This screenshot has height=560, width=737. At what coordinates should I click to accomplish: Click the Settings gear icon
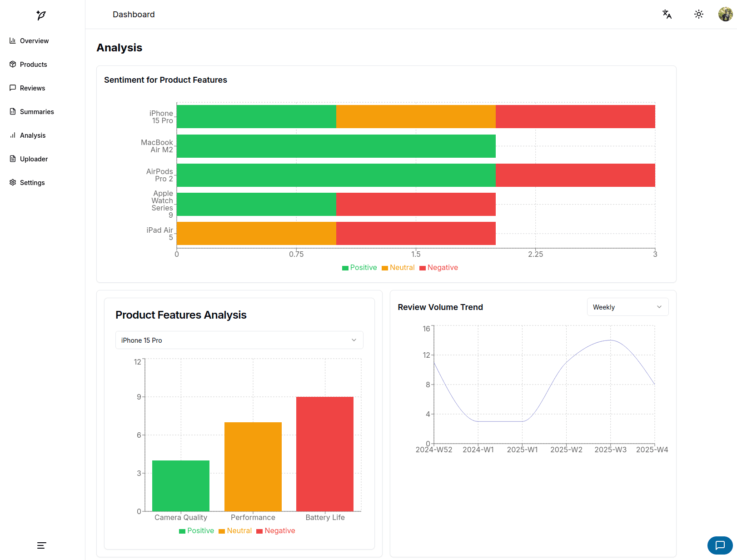13,182
